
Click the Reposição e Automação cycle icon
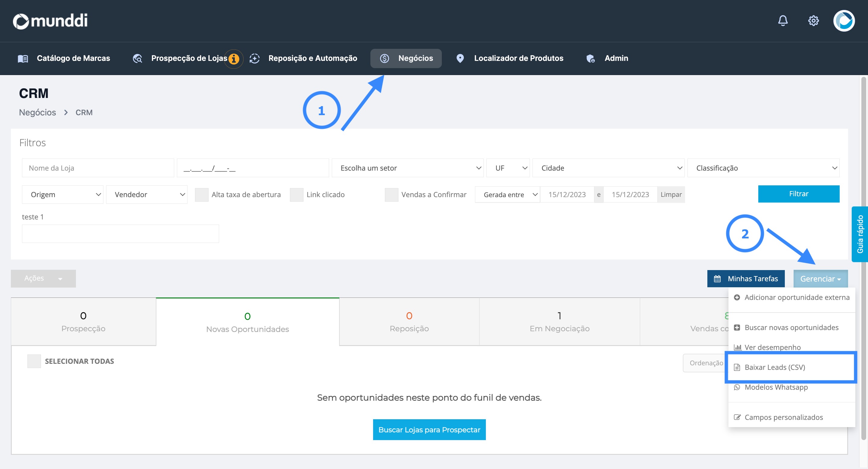[254, 58]
